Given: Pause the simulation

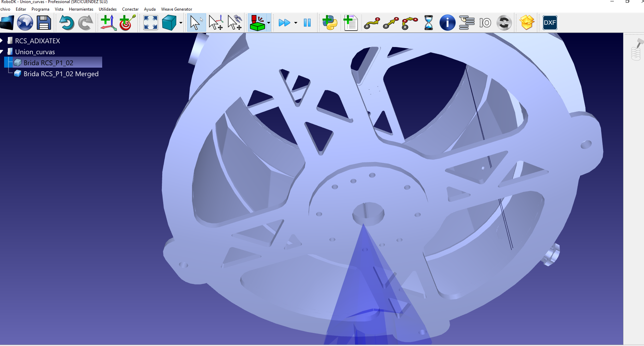Looking at the screenshot, I should tap(307, 23).
